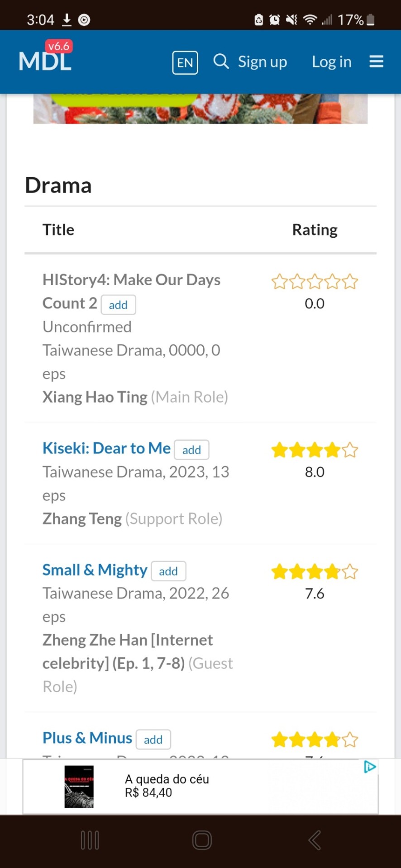This screenshot has width=401, height=868.
Task: Tap Android back arrow
Action: click(315, 840)
